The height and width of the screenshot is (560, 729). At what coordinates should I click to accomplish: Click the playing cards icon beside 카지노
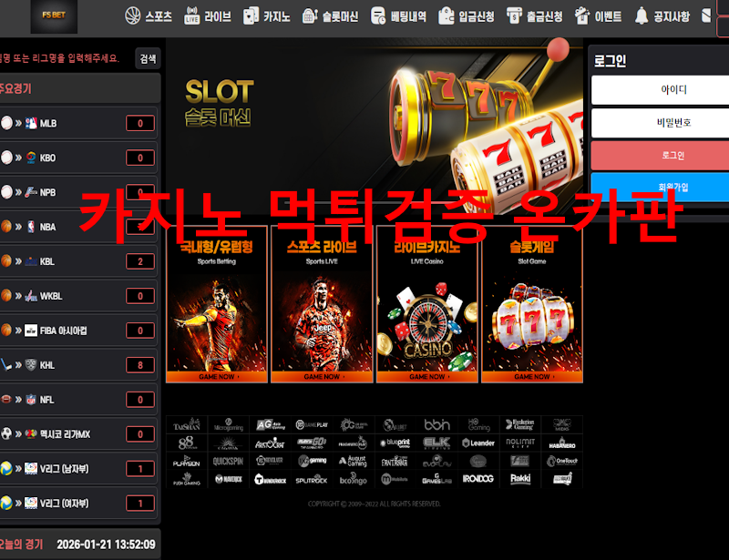(252, 15)
